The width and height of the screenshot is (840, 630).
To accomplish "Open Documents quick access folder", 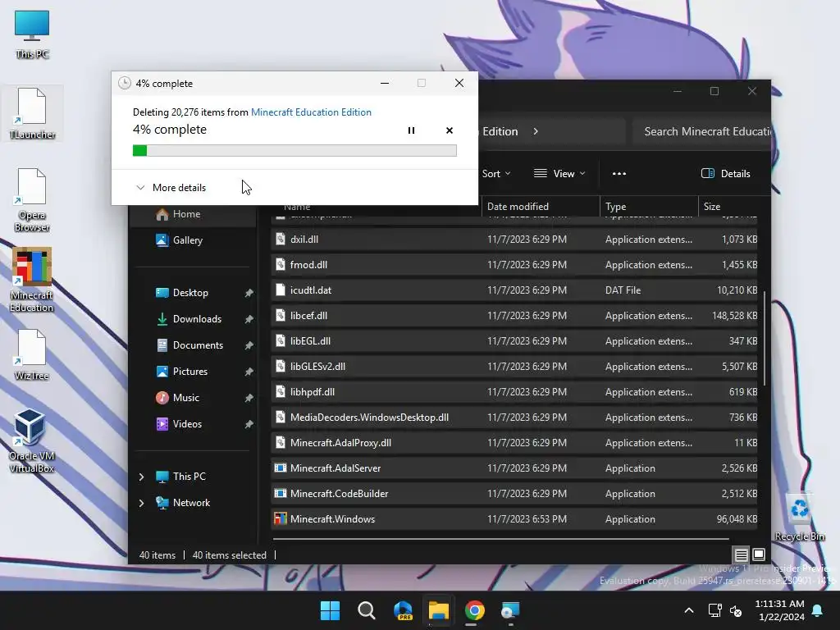I will (198, 345).
